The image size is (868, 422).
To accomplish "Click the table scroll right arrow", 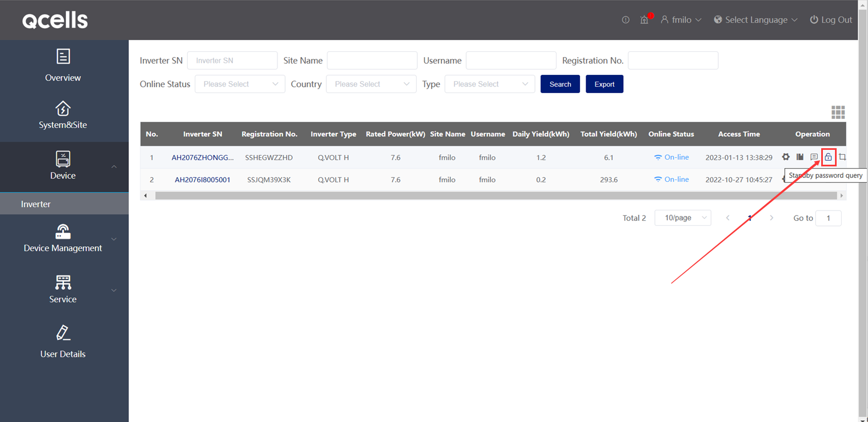I will coord(841,196).
